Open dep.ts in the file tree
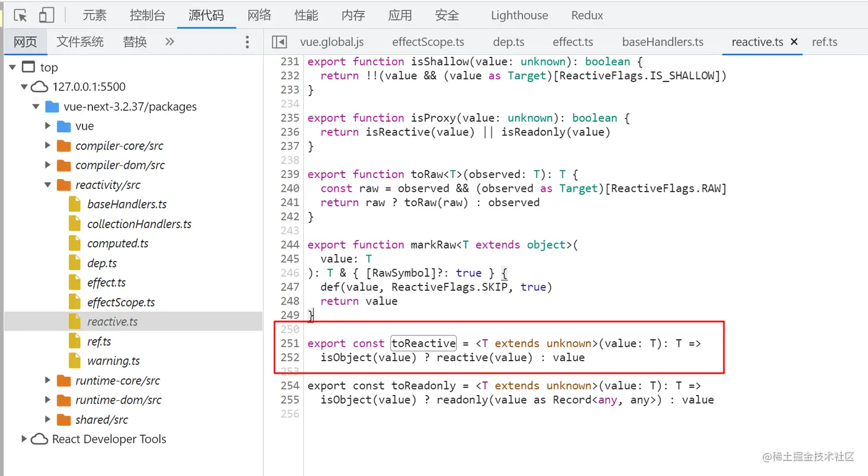The width and height of the screenshot is (868, 476). (x=102, y=263)
